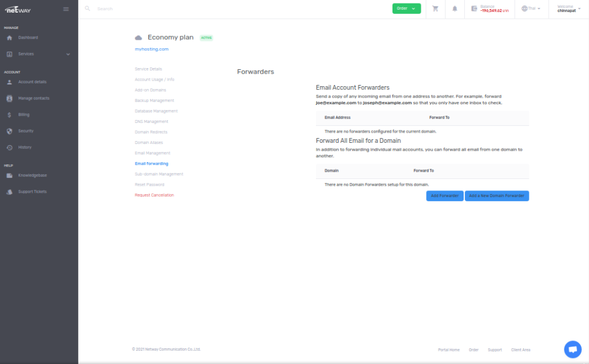Open Domain Aliases in service menu
Image resolution: width=589 pixels, height=364 pixels.
[x=149, y=143]
